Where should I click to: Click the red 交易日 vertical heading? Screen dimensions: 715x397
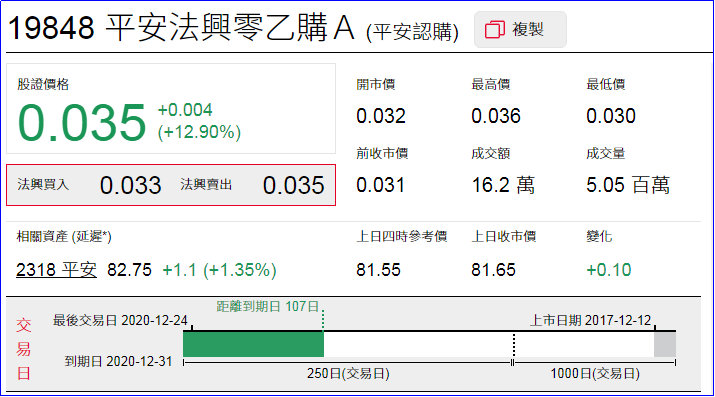coord(24,350)
